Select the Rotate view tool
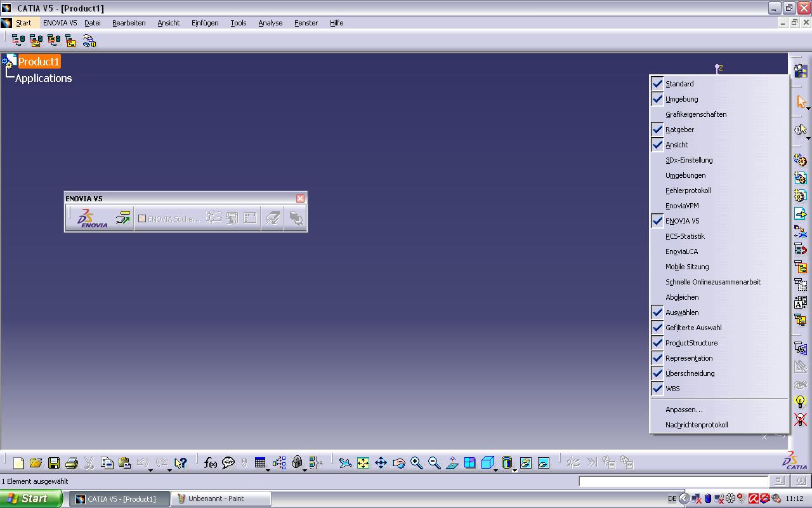 pos(398,463)
